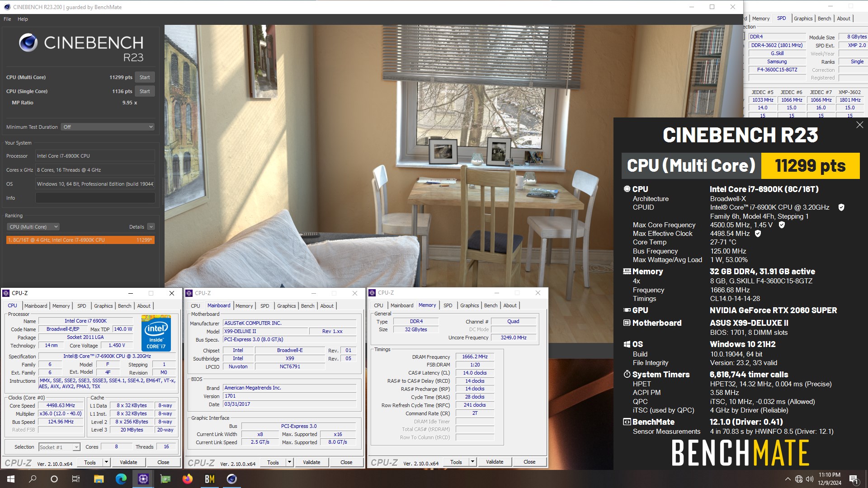Click shield icon beside Max Effective Clock
The height and width of the screenshot is (488, 868).
click(x=758, y=234)
